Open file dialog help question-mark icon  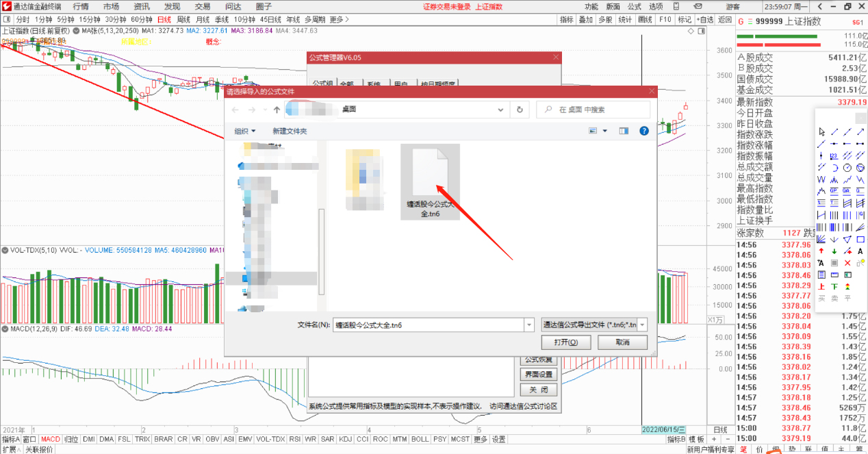click(x=643, y=131)
